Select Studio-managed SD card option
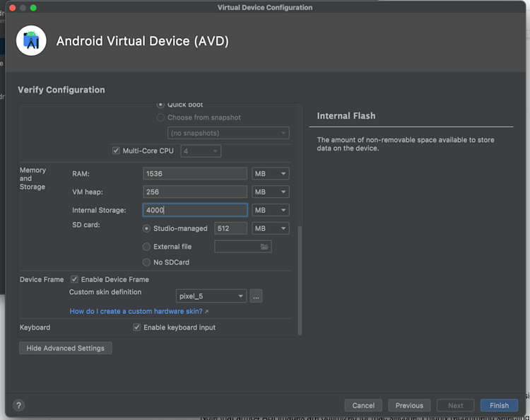 [x=146, y=228]
